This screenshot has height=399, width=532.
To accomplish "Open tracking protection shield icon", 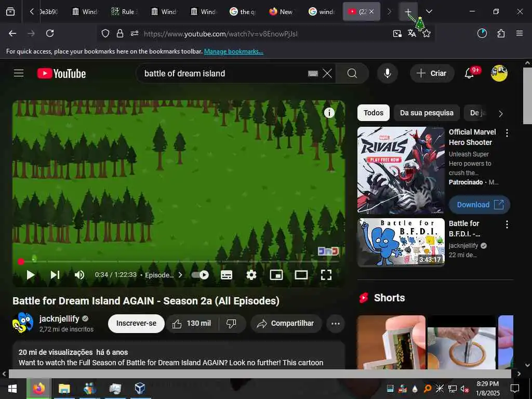I will pyautogui.click(x=105, y=33).
